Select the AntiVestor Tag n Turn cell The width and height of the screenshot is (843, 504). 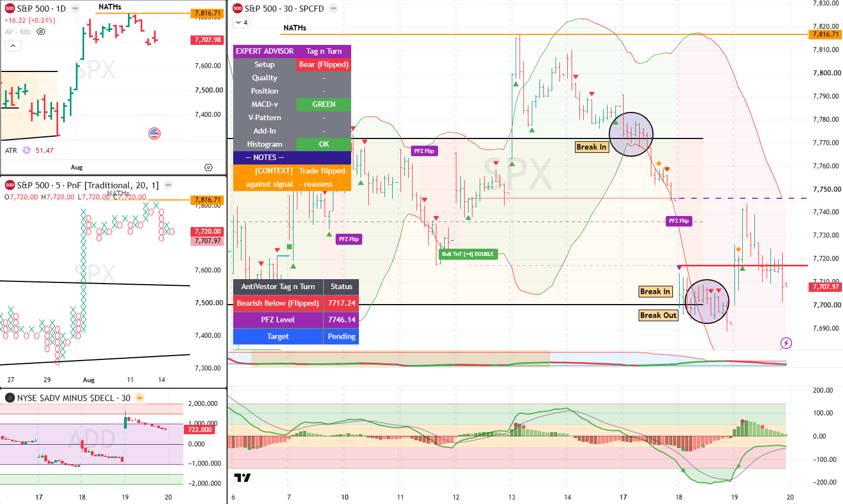(x=278, y=286)
